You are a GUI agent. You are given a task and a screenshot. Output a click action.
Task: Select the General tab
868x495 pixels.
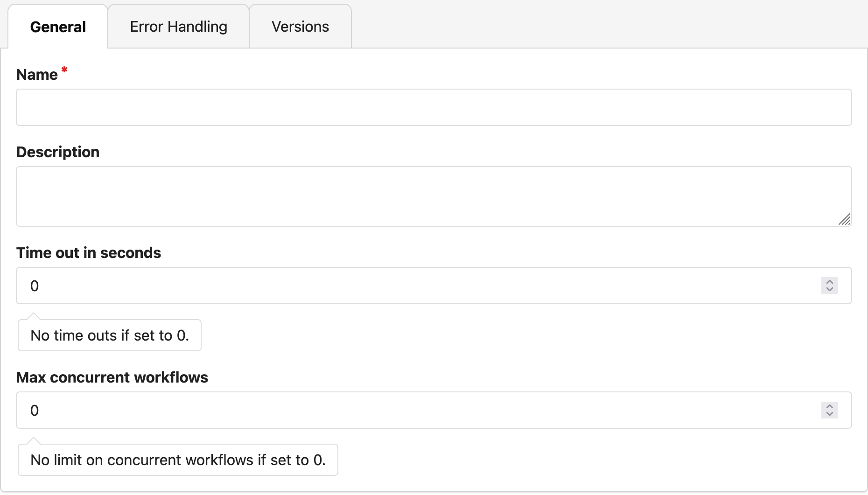(58, 27)
